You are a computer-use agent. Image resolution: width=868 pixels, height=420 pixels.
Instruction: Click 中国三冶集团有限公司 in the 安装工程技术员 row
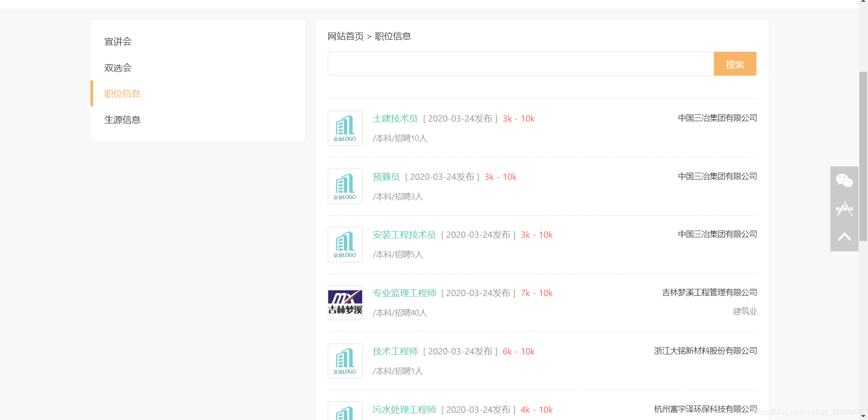coord(717,234)
